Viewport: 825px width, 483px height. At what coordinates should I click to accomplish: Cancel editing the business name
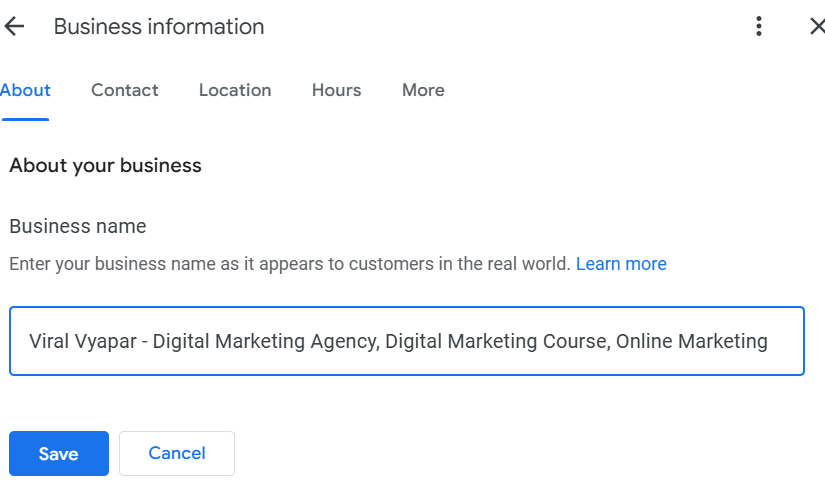point(177,454)
